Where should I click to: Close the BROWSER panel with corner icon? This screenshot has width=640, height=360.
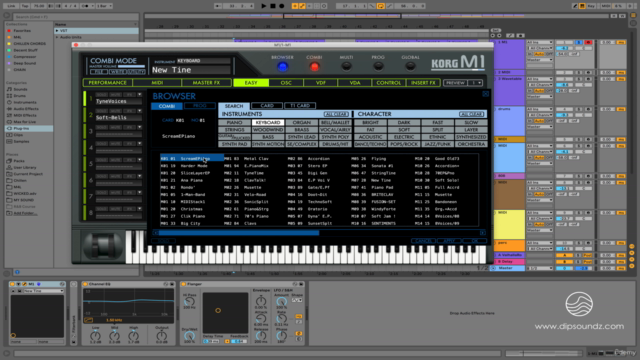pos(485,94)
